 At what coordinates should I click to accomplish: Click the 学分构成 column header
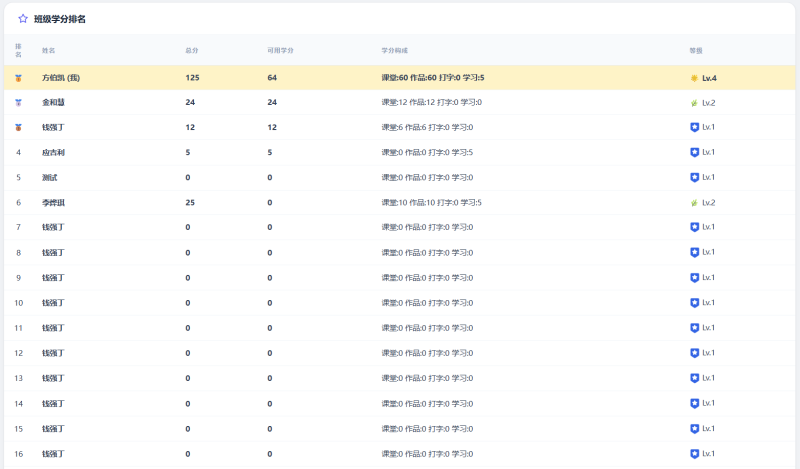click(395, 50)
